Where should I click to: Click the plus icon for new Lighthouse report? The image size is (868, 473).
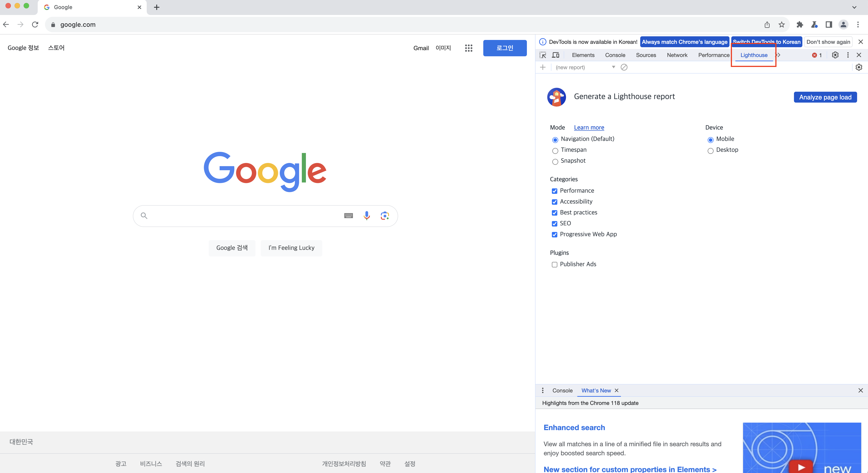tap(543, 67)
